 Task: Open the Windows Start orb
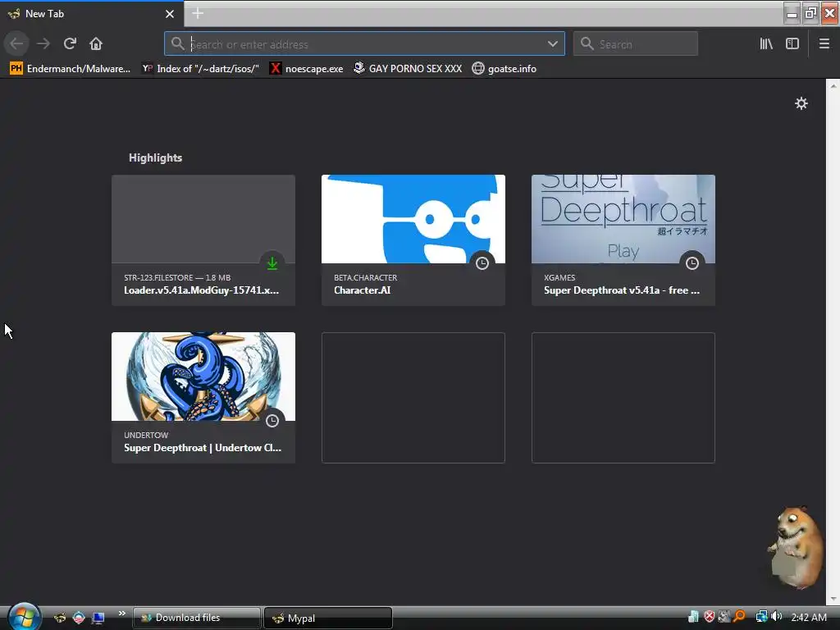[x=24, y=617]
